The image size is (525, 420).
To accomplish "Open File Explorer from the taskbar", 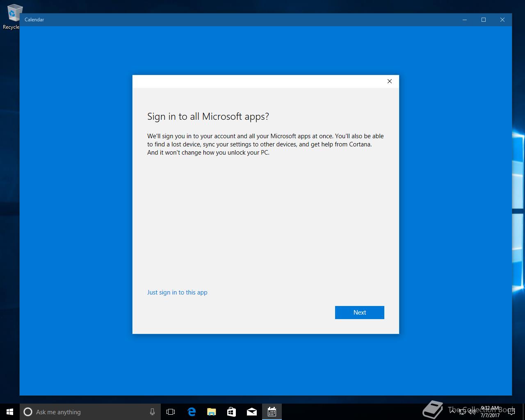I will [211, 412].
